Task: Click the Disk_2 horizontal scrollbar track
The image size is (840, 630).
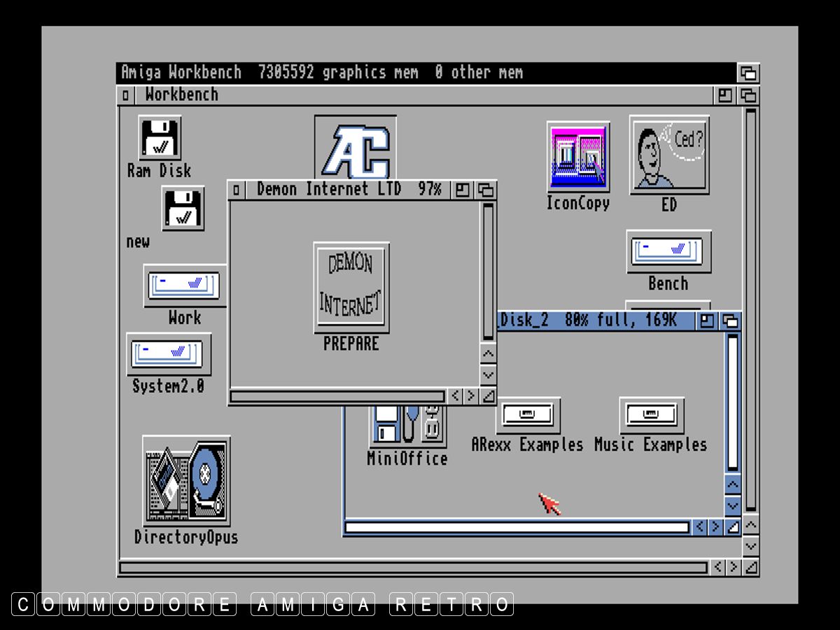Action: [517, 527]
